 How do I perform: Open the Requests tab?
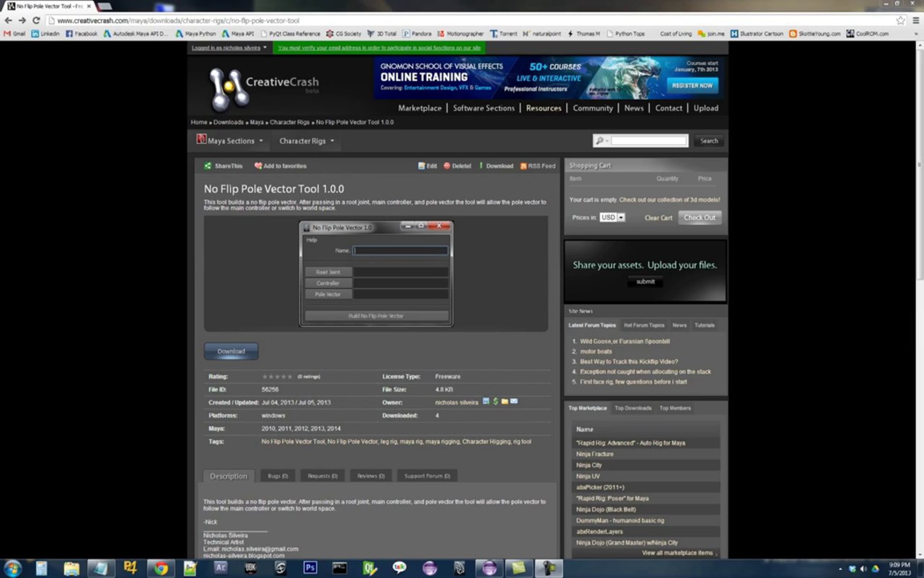tap(322, 476)
